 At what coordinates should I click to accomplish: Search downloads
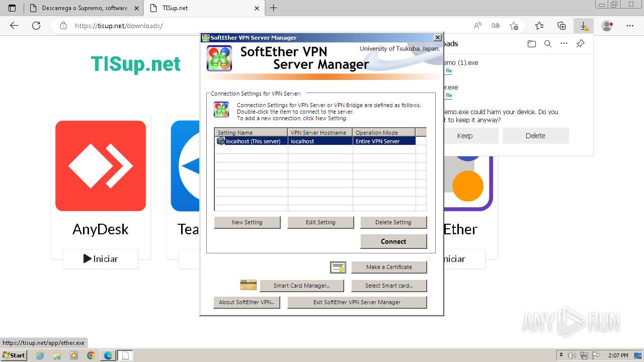pyautogui.click(x=548, y=44)
